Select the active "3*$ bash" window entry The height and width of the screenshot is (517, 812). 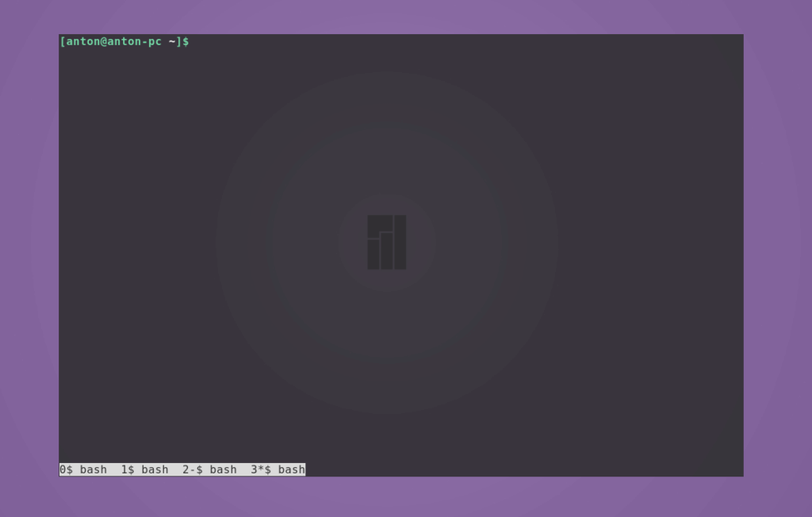(x=278, y=470)
